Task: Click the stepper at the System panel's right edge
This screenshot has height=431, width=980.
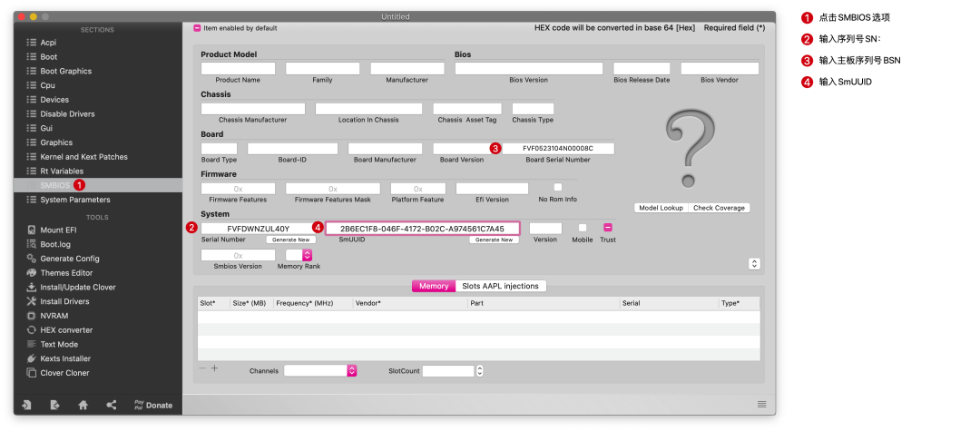Action: (x=754, y=264)
